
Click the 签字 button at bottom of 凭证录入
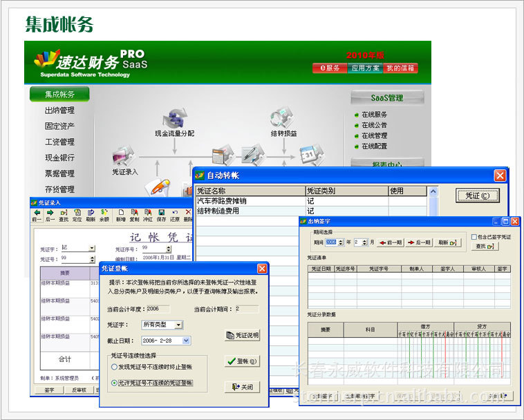[49, 390]
